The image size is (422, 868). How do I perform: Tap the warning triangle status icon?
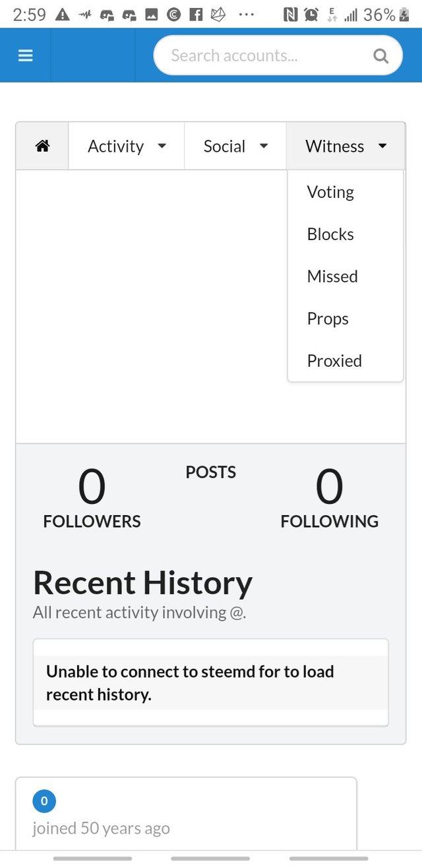(x=63, y=15)
